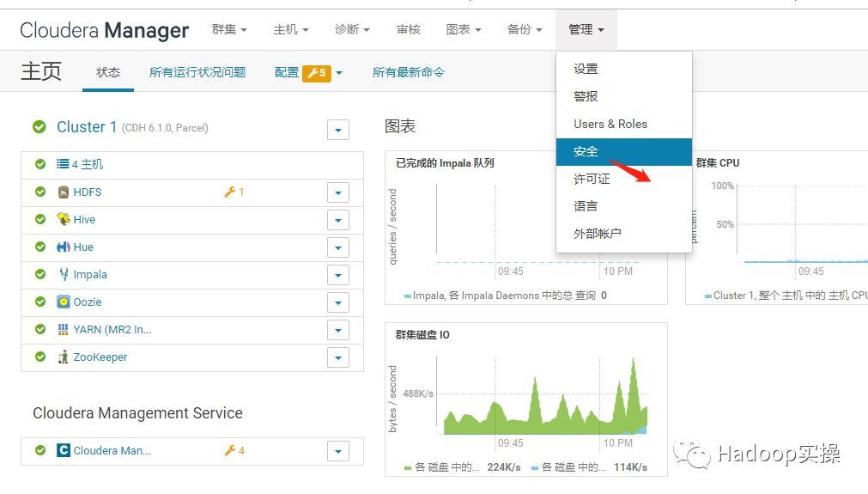Open the Impala service link
868x494 pixels.
tap(90, 275)
